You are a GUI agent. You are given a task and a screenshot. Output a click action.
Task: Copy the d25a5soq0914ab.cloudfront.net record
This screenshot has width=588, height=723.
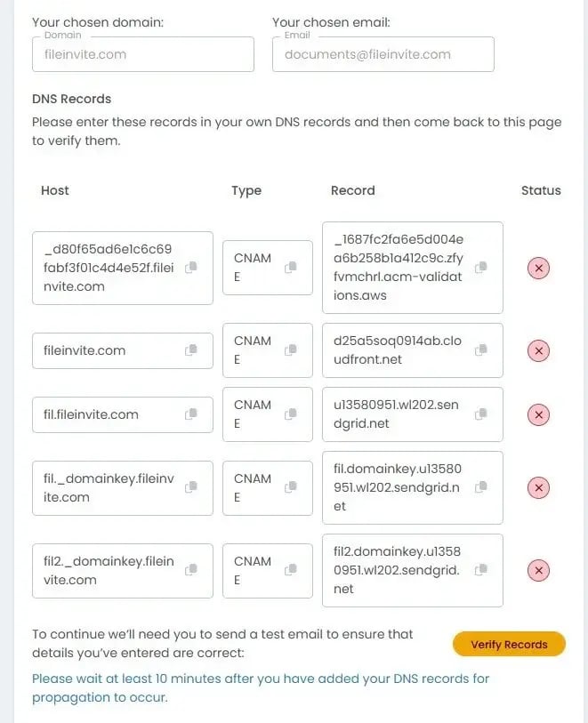[x=481, y=350]
